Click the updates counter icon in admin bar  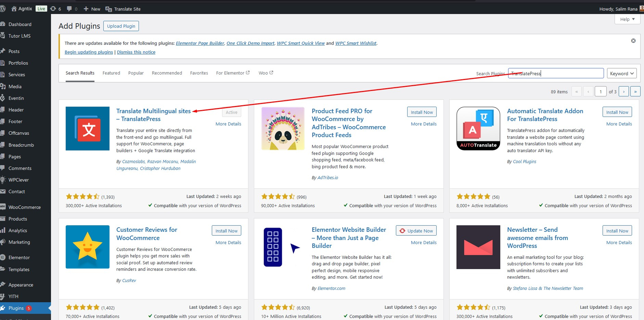pyautogui.click(x=55, y=9)
